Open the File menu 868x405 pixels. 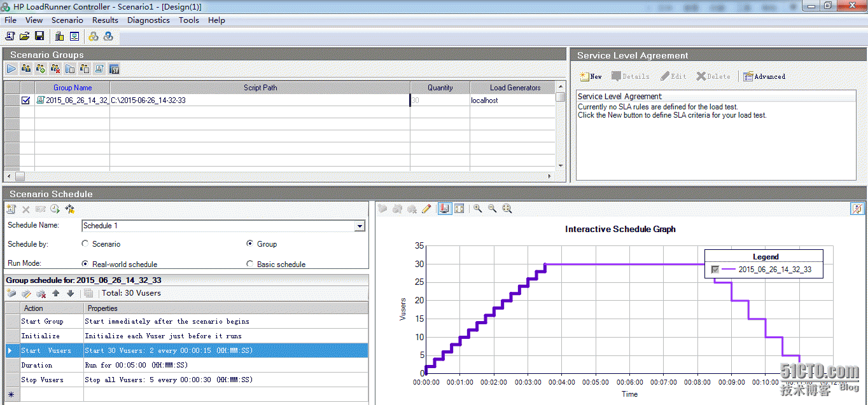click(11, 20)
